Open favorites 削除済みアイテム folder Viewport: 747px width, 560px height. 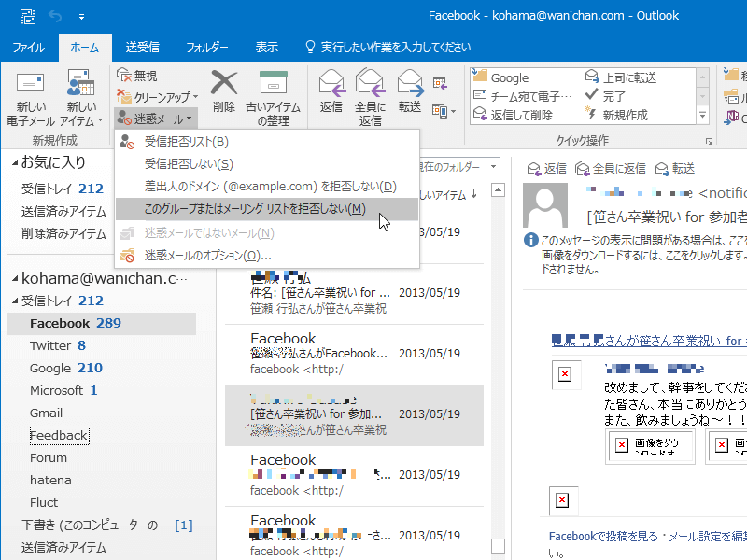click(x=63, y=233)
